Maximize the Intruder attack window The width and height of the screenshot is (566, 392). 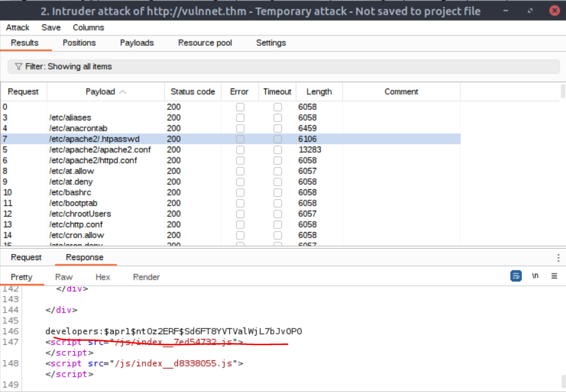(x=530, y=11)
